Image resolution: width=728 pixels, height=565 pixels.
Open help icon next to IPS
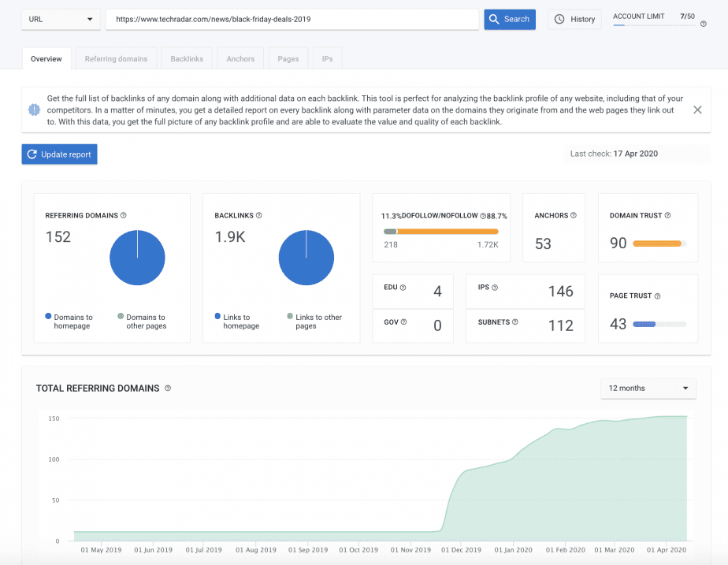[495, 288]
